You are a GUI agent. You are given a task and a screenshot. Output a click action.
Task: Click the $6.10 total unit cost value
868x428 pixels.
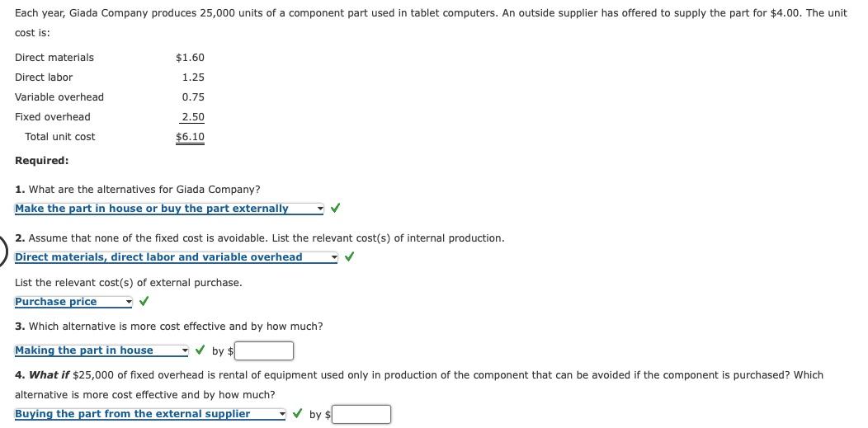tap(190, 137)
